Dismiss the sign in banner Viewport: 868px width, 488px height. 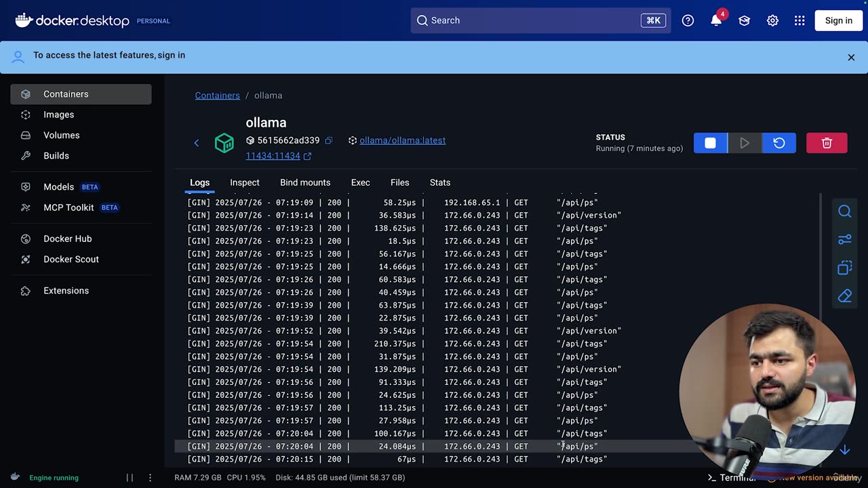click(x=851, y=58)
